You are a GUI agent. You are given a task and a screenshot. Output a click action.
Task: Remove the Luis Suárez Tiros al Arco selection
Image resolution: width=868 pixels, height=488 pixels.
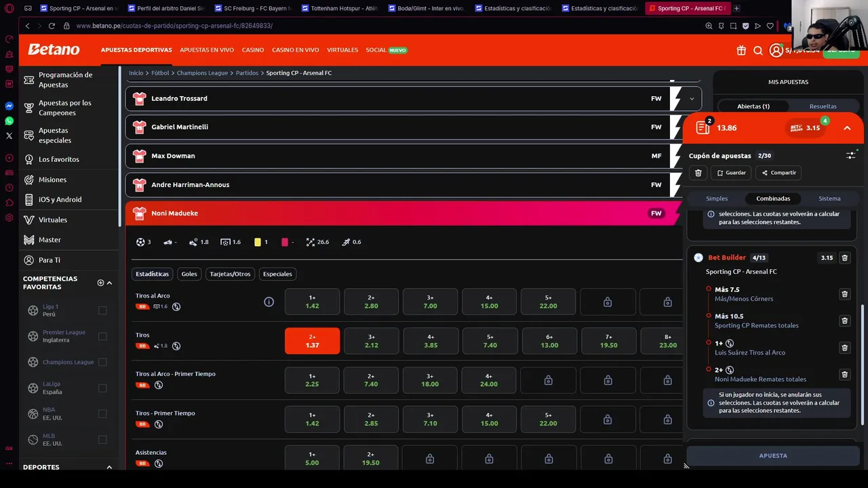(844, 348)
